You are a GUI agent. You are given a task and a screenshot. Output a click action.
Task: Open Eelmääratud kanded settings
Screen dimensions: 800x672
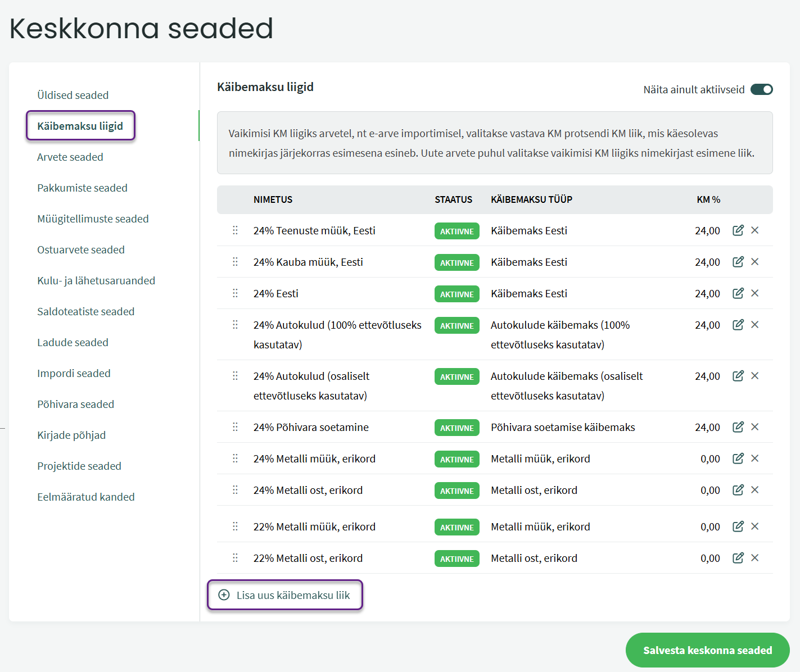[x=86, y=497]
